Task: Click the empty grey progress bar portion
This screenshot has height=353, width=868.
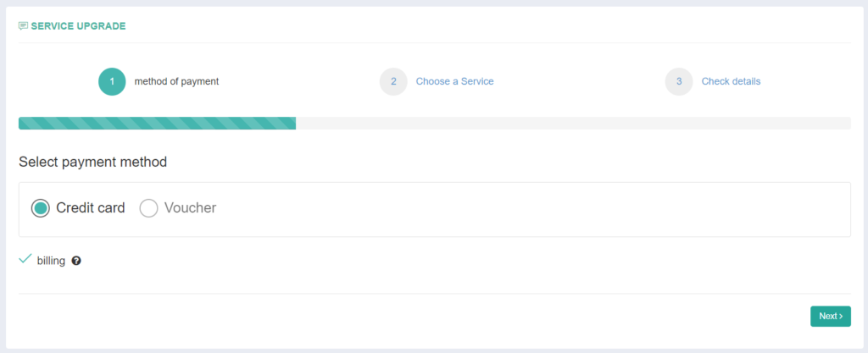Action: point(573,124)
